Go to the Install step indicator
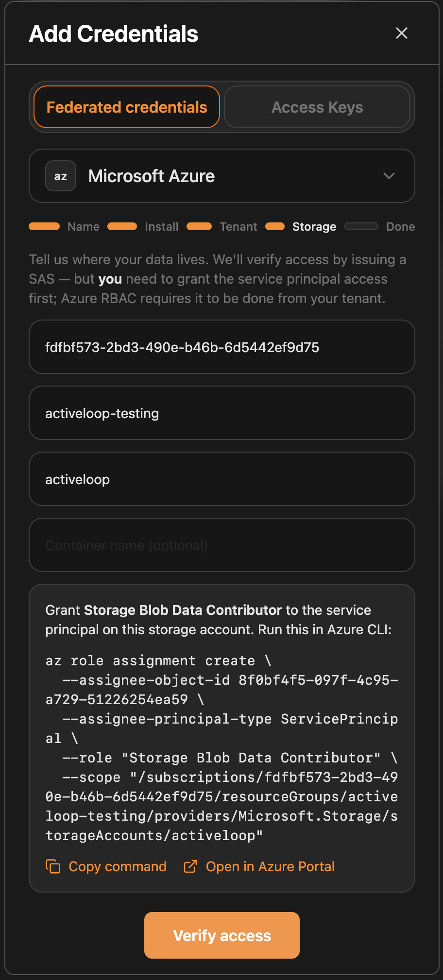The height and width of the screenshot is (980, 443). (x=143, y=226)
